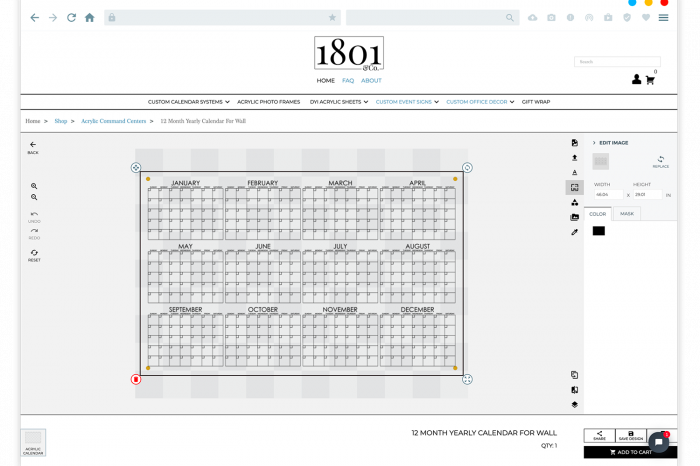Collapse the Edit Image panel chevron
Viewport: 700px width, 466px height.
(594, 143)
